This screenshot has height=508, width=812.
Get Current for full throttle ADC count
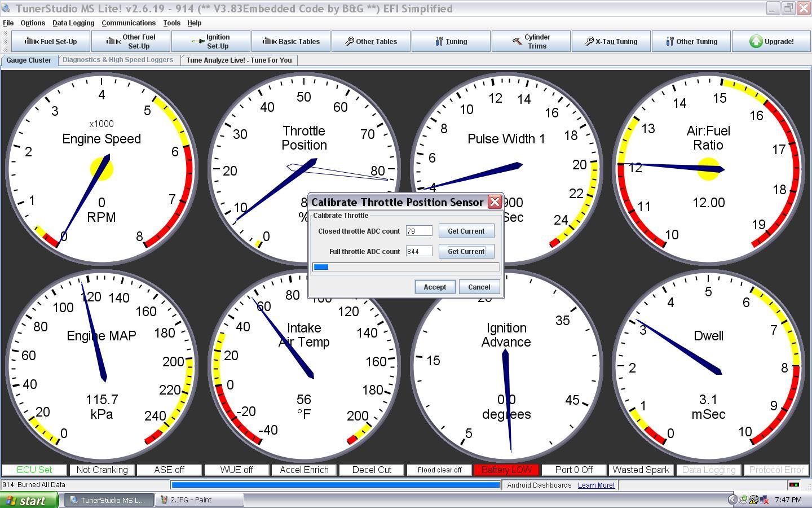[x=466, y=251]
